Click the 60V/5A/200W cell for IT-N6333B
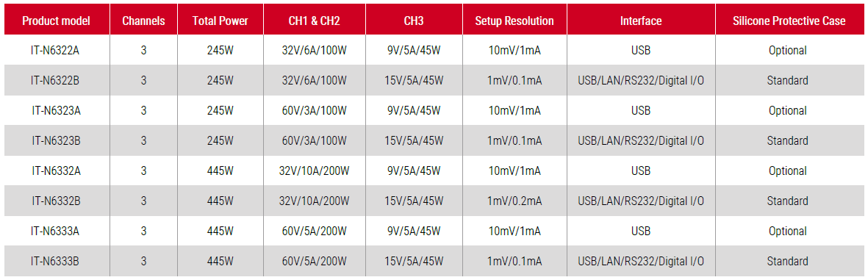 coord(315,261)
